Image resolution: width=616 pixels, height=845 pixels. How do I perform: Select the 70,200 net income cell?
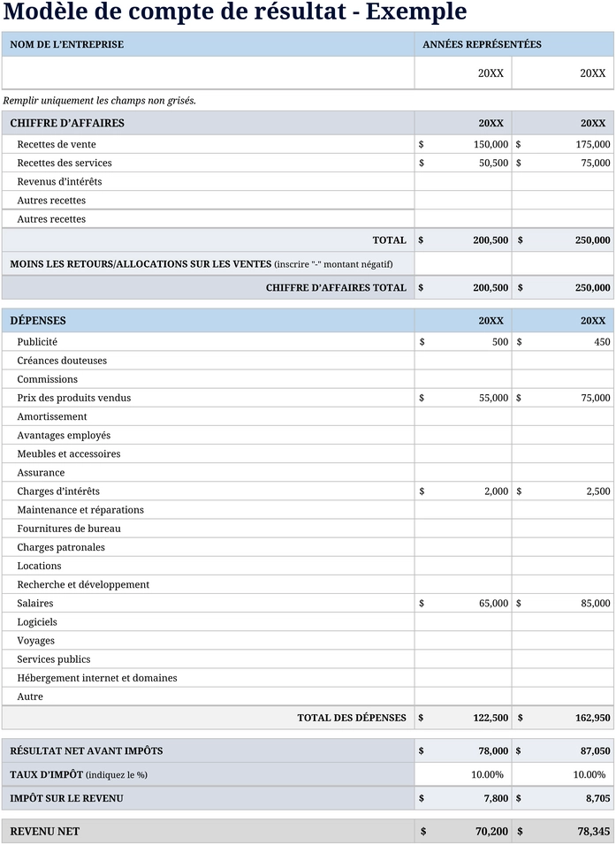coord(463,832)
